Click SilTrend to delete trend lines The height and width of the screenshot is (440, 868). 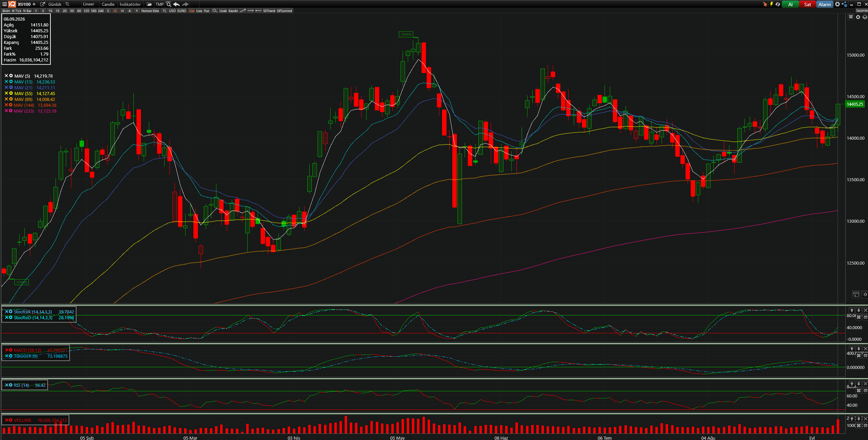click(x=269, y=11)
